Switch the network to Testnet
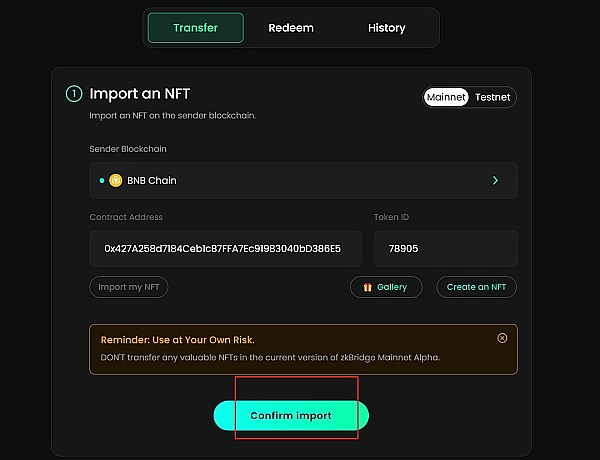The width and height of the screenshot is (600, 460). pyautogui.click(x=492, y=97)
